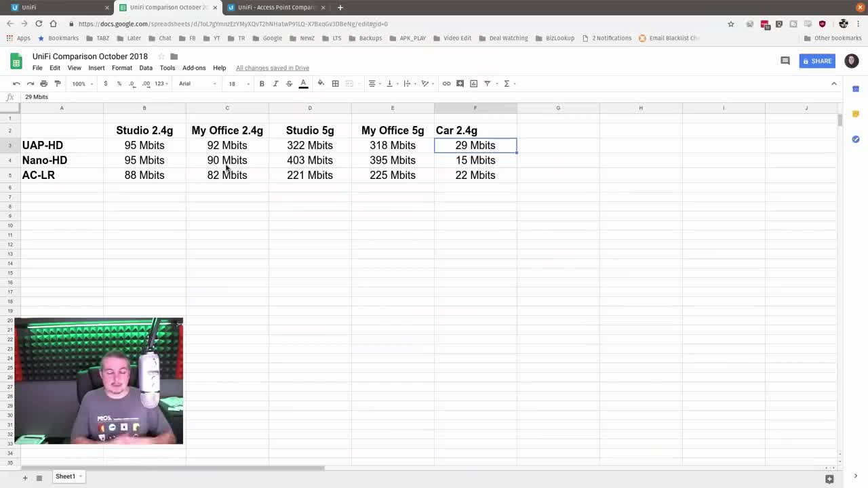Add a new sheet

click(25, 478)
